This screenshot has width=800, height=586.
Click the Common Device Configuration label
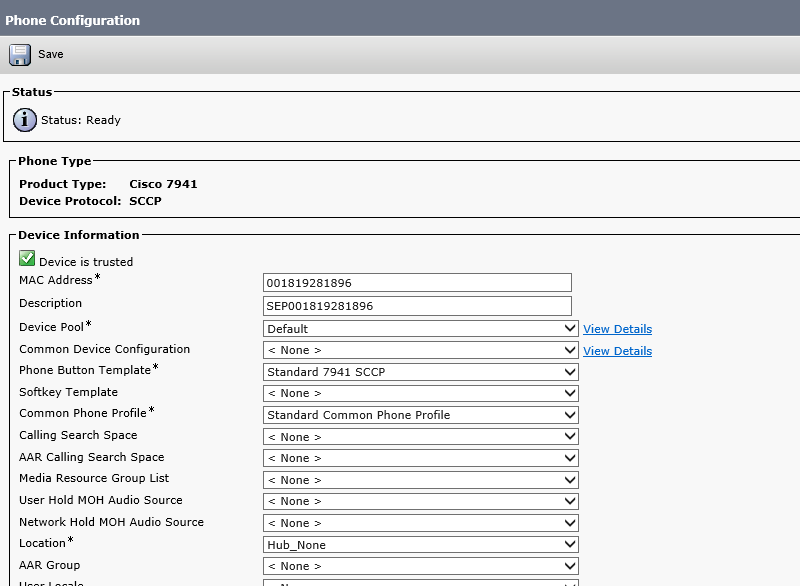pyautogui.click(x=105, y=349)
